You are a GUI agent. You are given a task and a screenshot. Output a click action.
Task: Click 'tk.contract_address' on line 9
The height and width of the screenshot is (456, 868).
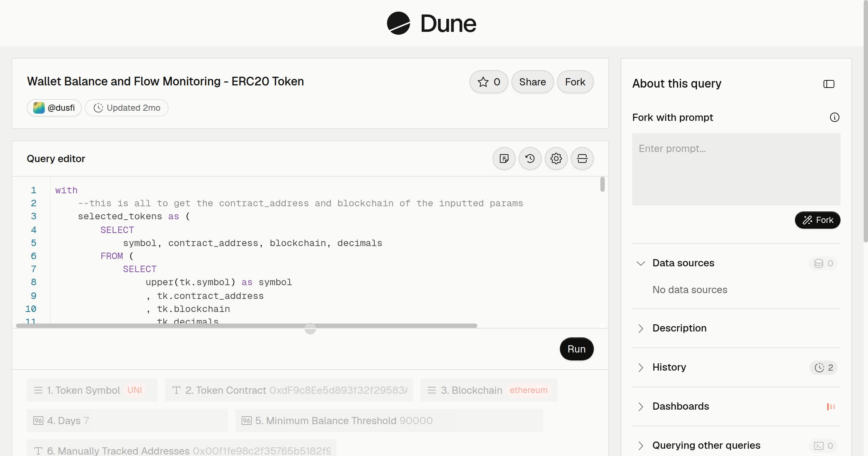tap(210, 296)
